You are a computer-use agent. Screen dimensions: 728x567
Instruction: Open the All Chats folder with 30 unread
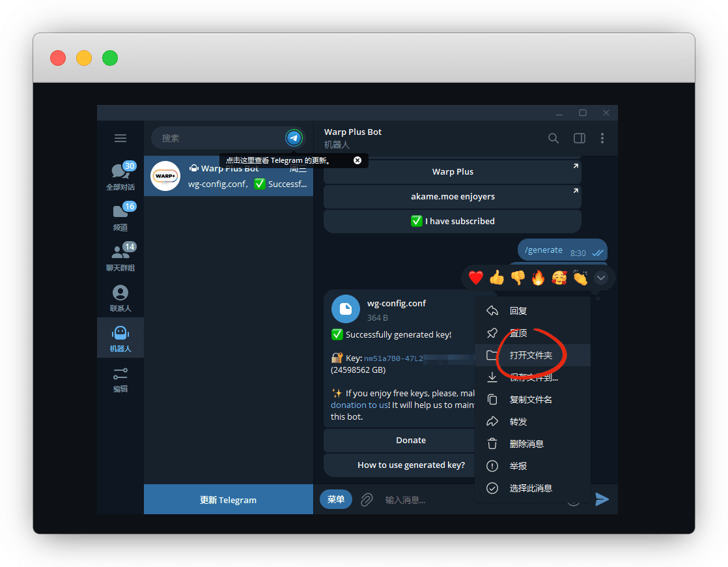[x=120, y=176]
